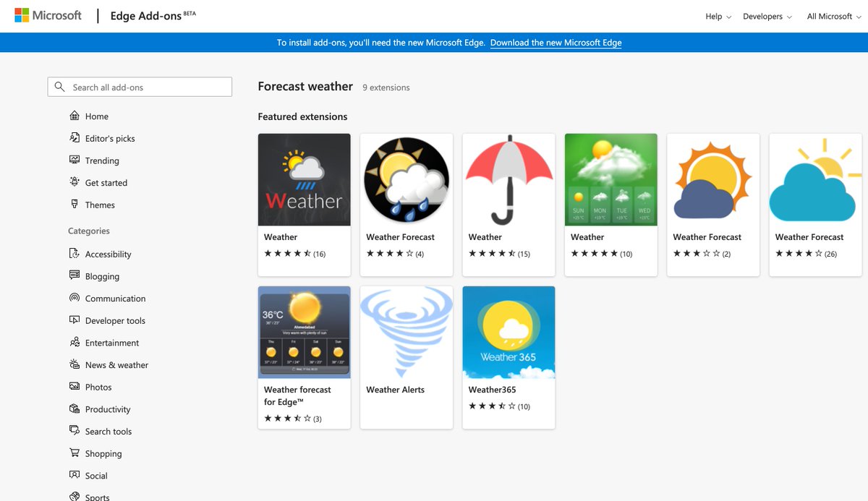Click the Productivity category icon

pyautogui.click(x=75, y=408)
